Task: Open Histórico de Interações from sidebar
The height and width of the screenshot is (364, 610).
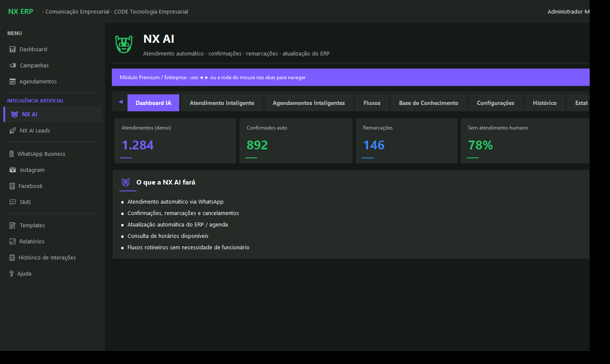Action: pyautogui.click(x=53, y=258)
